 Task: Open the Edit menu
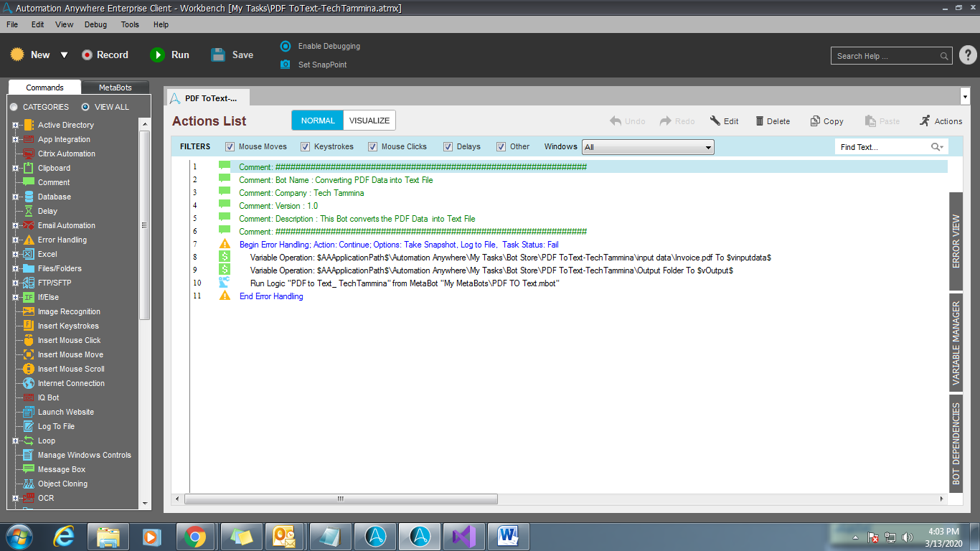point(38,24)
